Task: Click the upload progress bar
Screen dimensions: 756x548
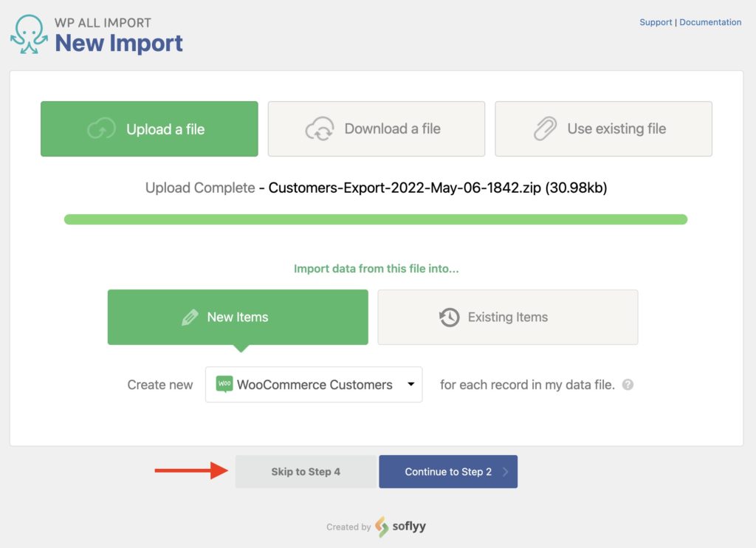Action: (x=376, y=219)
